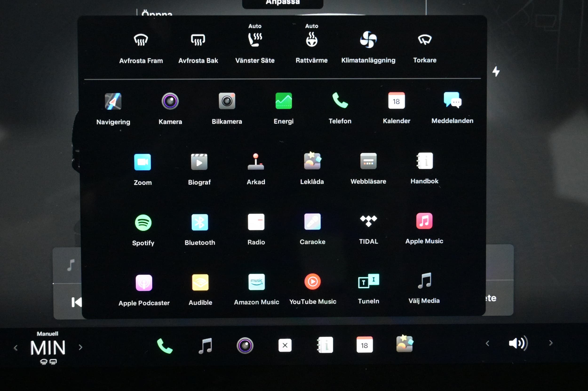Open TIDAL music app
Image resolution: width=588 pixels, height=391 pixels.
click(369, 221)
